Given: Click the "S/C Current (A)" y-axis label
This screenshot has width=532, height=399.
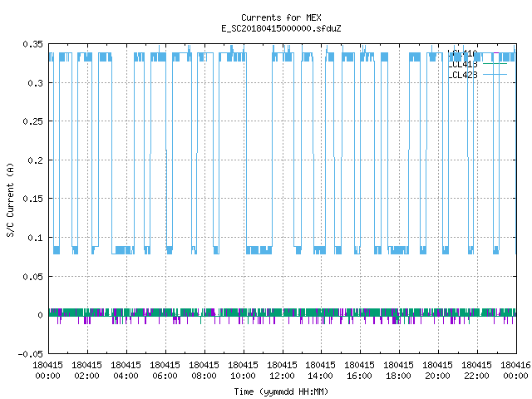Looking at the screenshot, I should pos(10,199).
